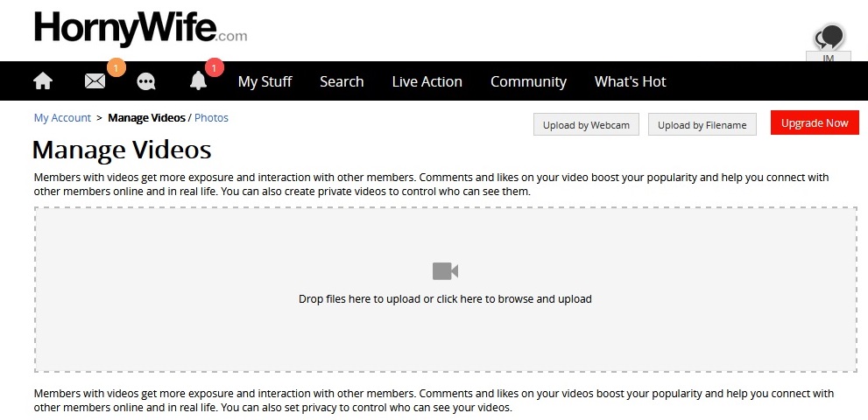Follow the My Account breadcrumb link
Screen dimensions: 868x420
[62, 118]
